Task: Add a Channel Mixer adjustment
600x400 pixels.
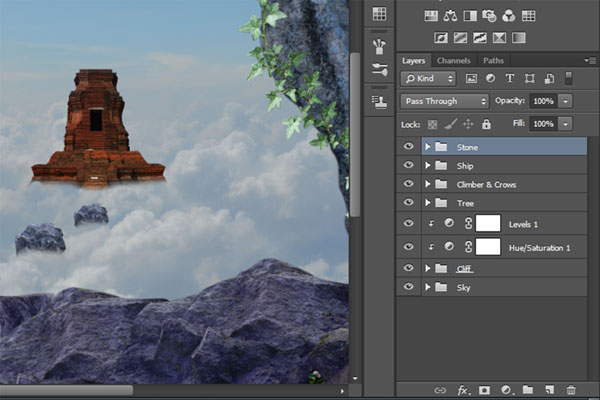Action: (508, 16)
